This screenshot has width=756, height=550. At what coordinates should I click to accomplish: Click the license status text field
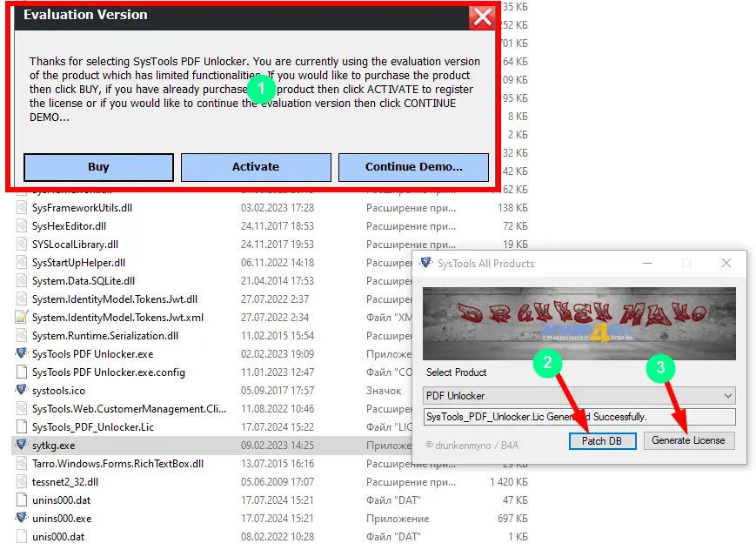coord(579,417)
